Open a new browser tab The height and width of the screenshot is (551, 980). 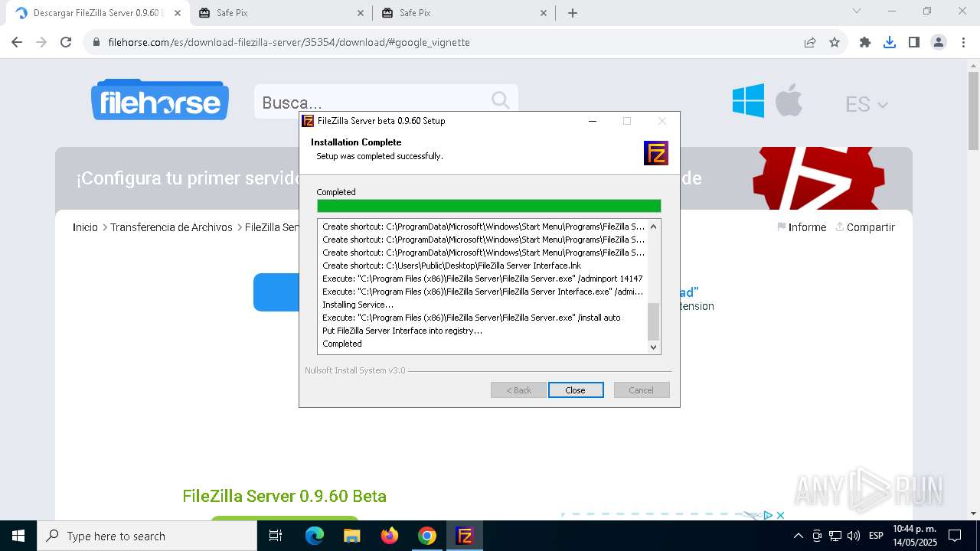[573, 13]
